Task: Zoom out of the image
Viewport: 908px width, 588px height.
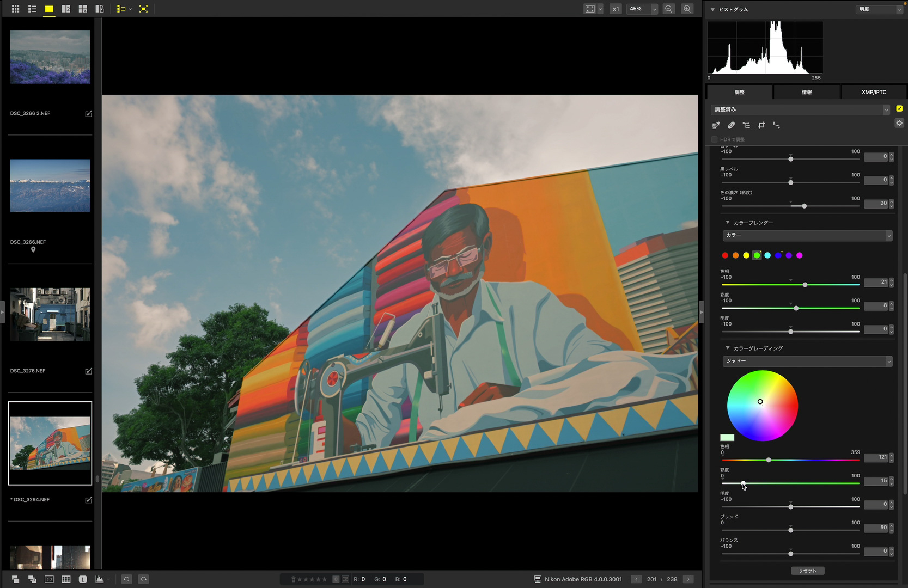Action: 669,9
